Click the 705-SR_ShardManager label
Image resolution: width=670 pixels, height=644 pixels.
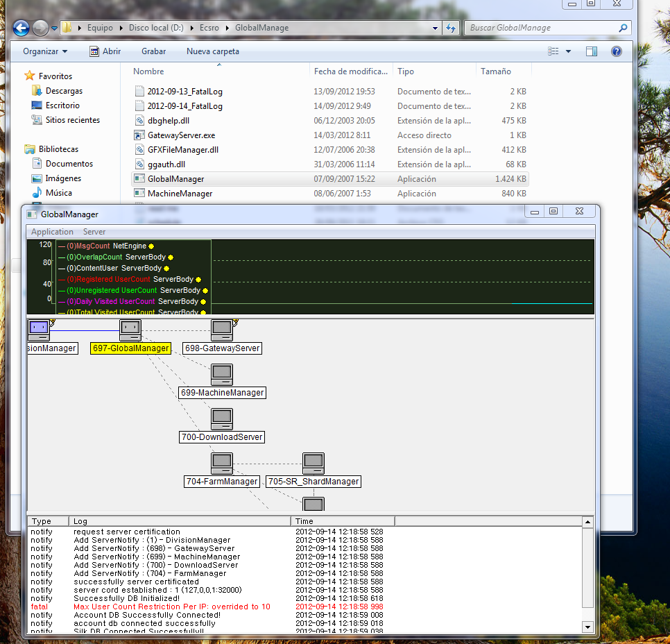pos(313,482)
